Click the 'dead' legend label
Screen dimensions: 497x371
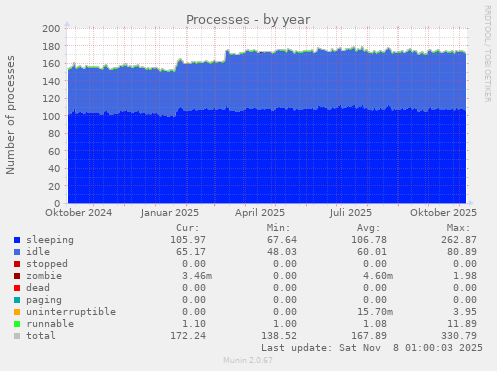click(x=38, y=288)
